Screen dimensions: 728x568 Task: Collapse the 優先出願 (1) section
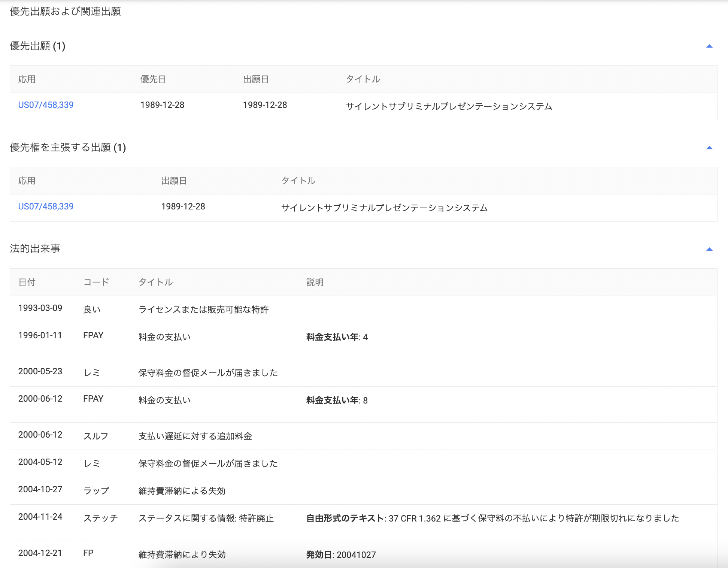pyautogui.click(x=709, y=46)
